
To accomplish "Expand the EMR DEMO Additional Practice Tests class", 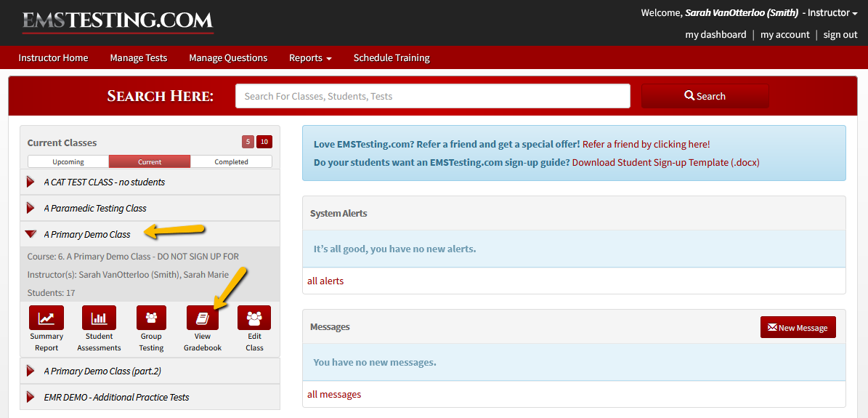I will (116, 397).
